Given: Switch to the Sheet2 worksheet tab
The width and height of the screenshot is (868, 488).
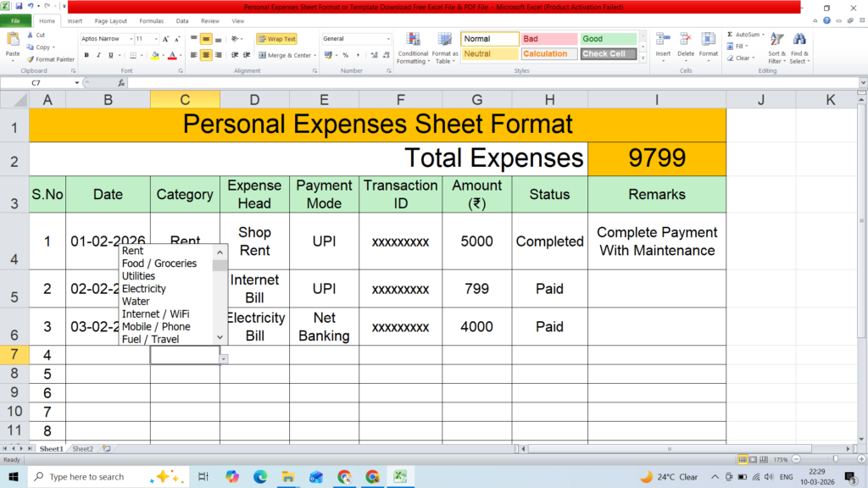Looking at the screenshot, I should pos(83,449).
